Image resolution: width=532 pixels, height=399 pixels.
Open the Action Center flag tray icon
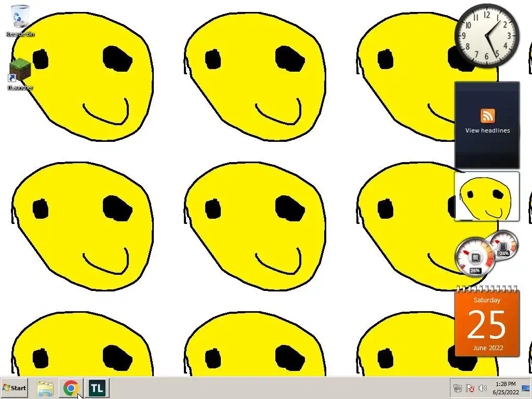coord(470,388)
